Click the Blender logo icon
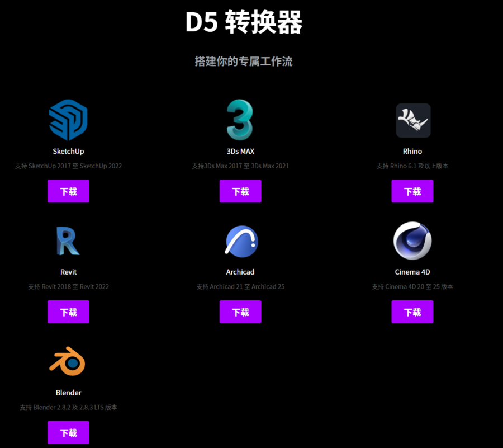The width and height of the screenshot is (503, 448). pyautogui.click(x=68, y=361)
